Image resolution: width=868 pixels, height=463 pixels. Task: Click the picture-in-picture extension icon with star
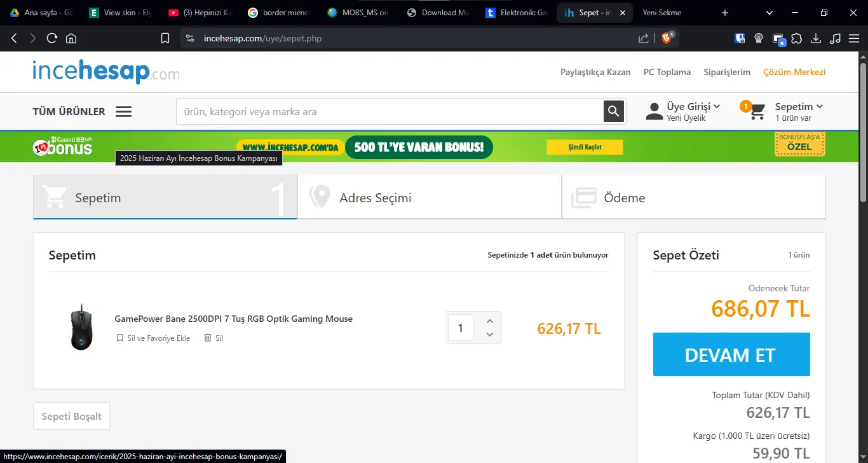click(778, 39)
